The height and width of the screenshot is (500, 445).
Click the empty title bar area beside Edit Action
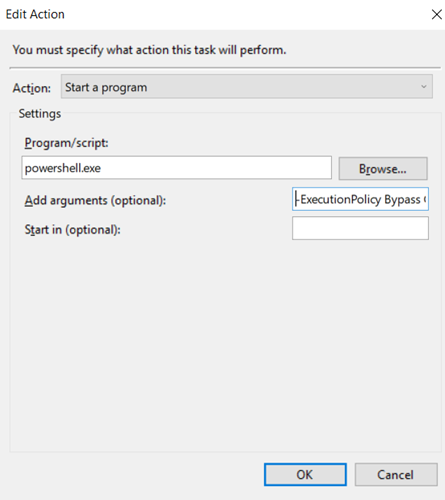point(247,14)
